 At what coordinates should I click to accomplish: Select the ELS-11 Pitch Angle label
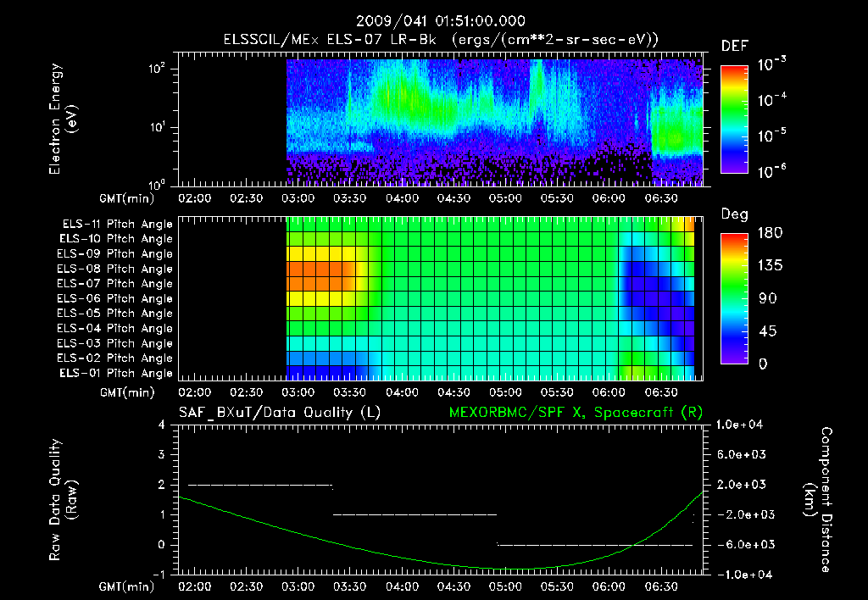point(117,225)
